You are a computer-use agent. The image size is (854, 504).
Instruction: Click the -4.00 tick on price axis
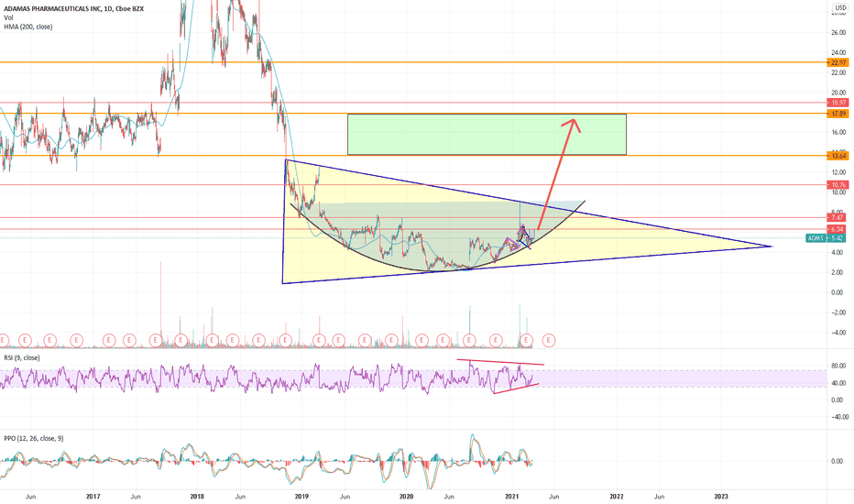[x=838, y=333]
